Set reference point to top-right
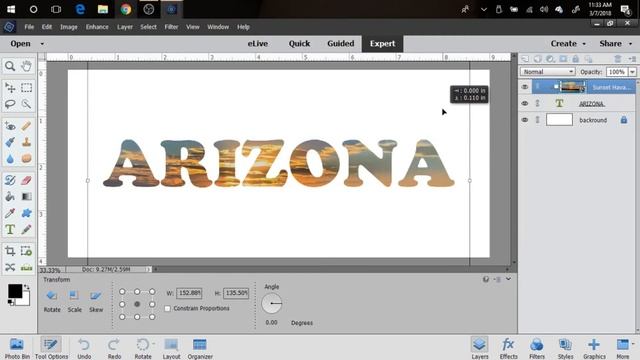640x360 pixels. pos(152,291)
